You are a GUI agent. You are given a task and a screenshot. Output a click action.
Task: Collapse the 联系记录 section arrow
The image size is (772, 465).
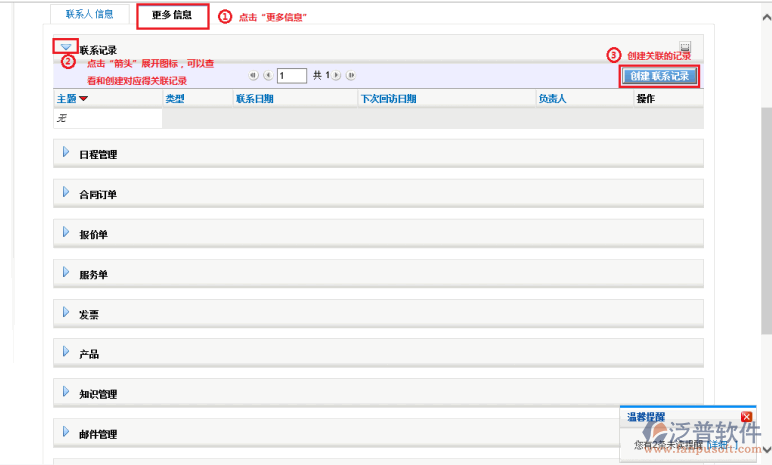click(66, 47)
